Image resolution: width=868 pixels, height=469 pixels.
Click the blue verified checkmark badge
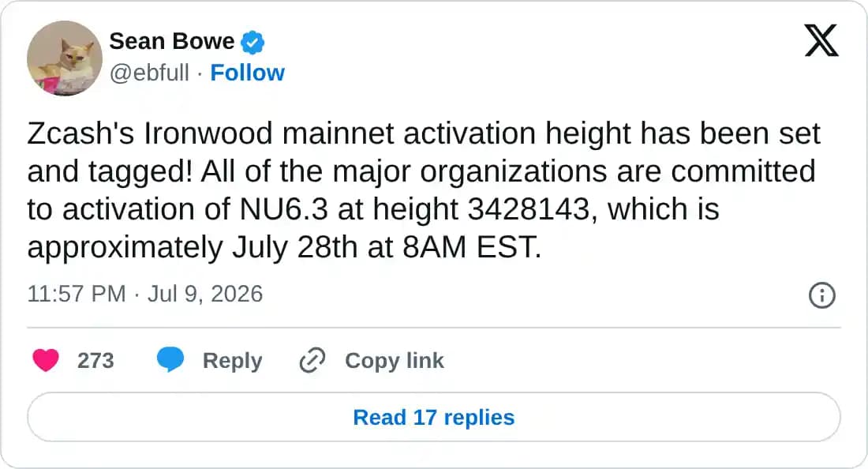253,42
